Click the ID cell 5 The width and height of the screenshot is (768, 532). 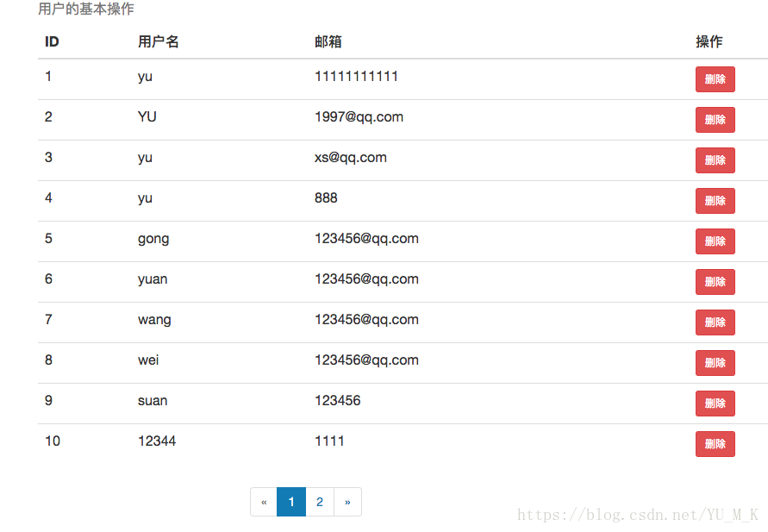(x=48, y=239)
